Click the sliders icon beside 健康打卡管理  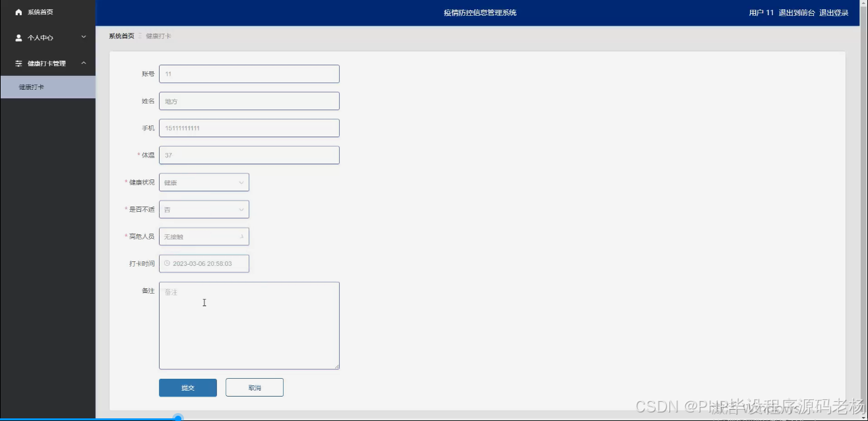click(18, 63)
